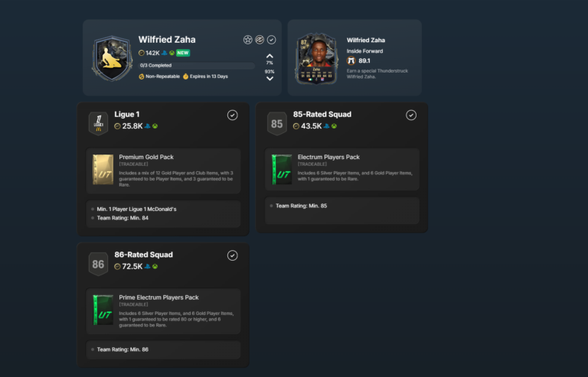This screenshot has width=588, height=377.
Task: Mark the Wilfried Zaha SBC as completed
Action: [x=272, y=40]
